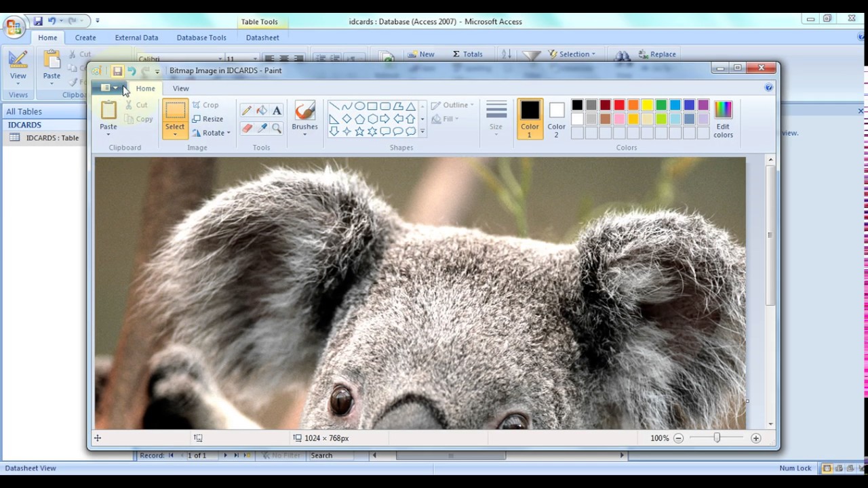Open the Size dropdown

pos(496,119)
